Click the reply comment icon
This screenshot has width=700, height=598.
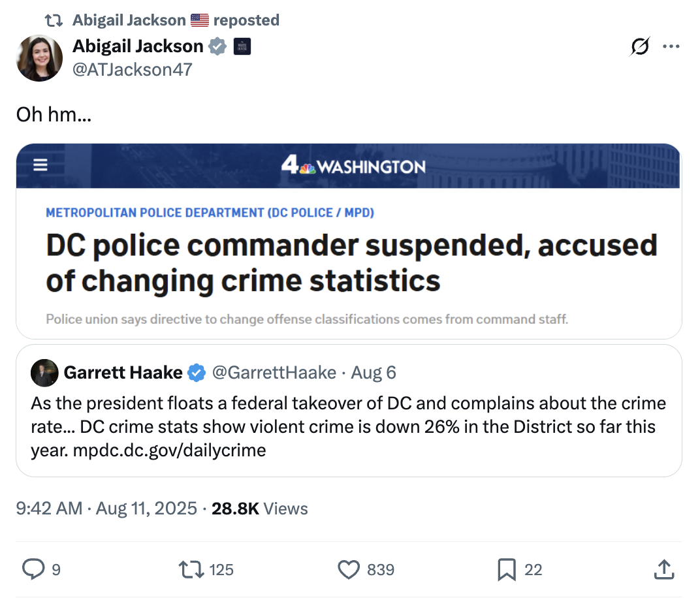[x=33, y=570]
